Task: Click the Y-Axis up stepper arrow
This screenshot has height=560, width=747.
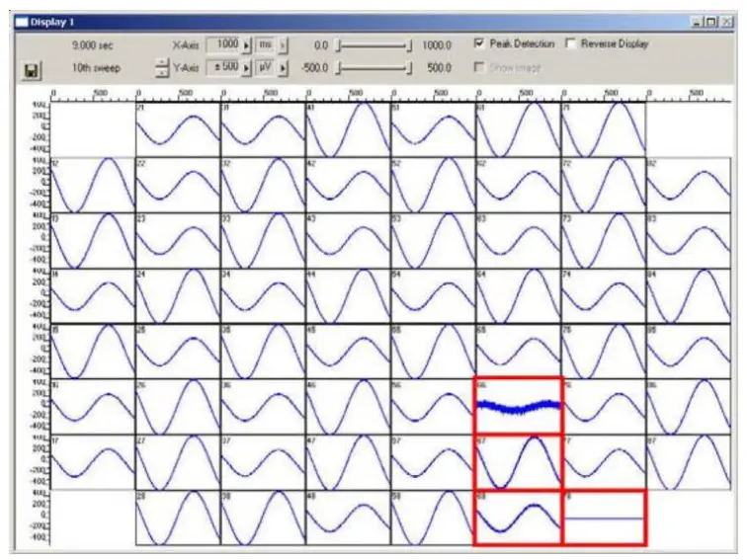Action: 162,63
